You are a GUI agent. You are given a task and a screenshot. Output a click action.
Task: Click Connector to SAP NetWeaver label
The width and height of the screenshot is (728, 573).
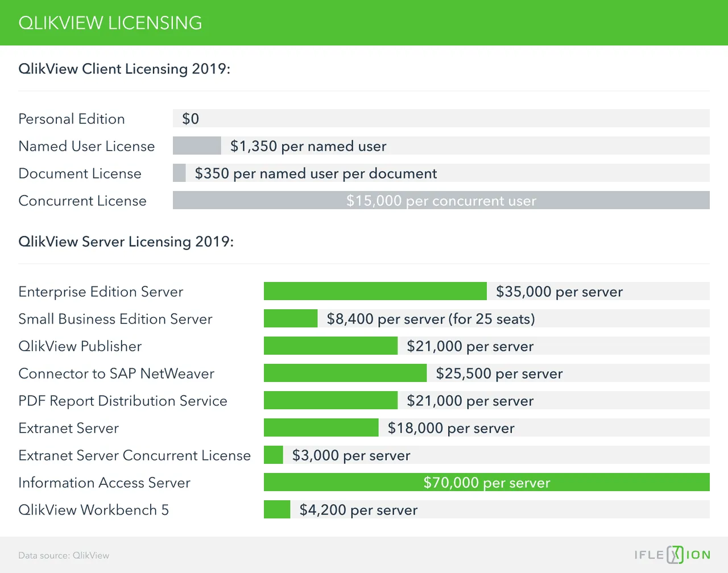click(x=117, y=373)
